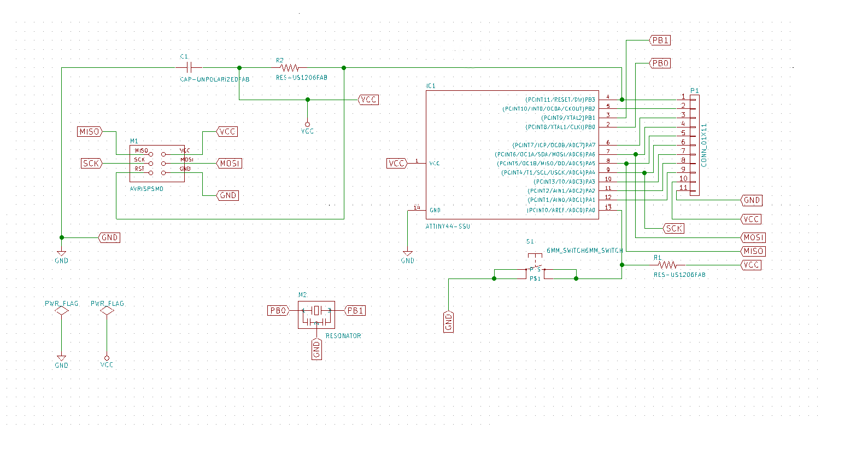The width and height of the screenshot is (868, 464).
Task: Select the (PCINT0/AREF/ADC0)PA0 pin name
Action: [x=561, y=210]
